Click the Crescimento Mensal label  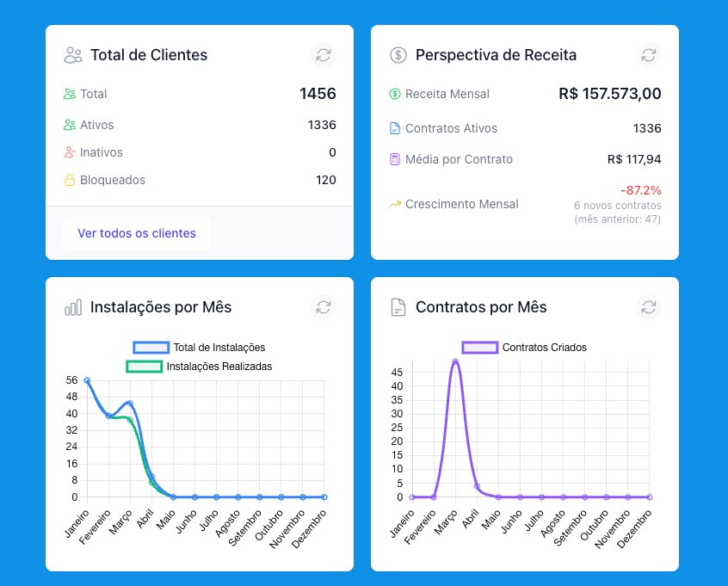click(x=461, y=204)
